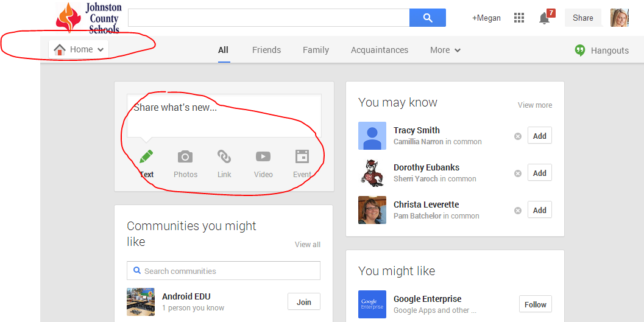Select the Video play icon
This screenshot has height=322, width=644.
coord(263,156)
